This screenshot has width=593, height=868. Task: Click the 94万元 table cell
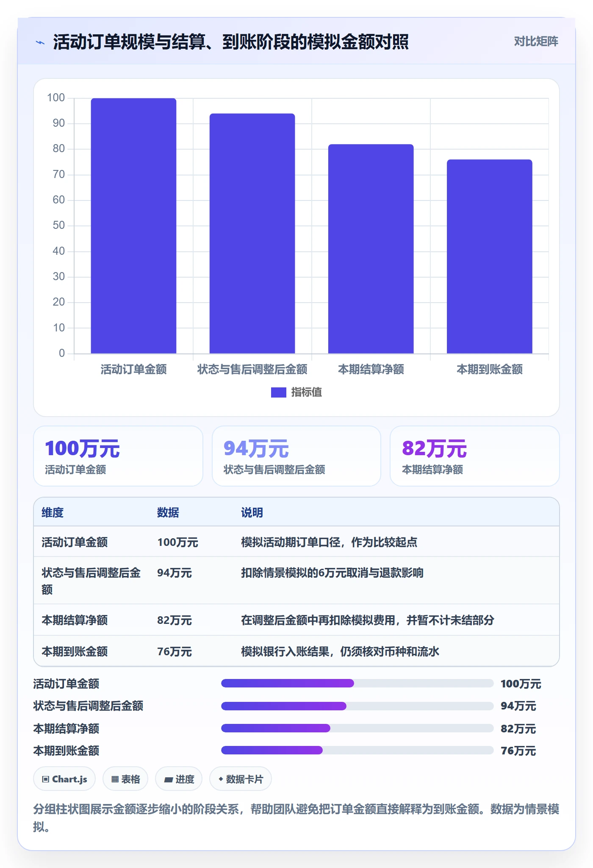click(175, 573)
